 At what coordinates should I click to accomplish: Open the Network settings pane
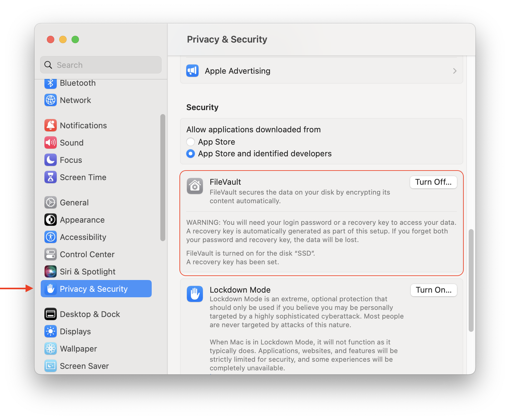(96, 100)
